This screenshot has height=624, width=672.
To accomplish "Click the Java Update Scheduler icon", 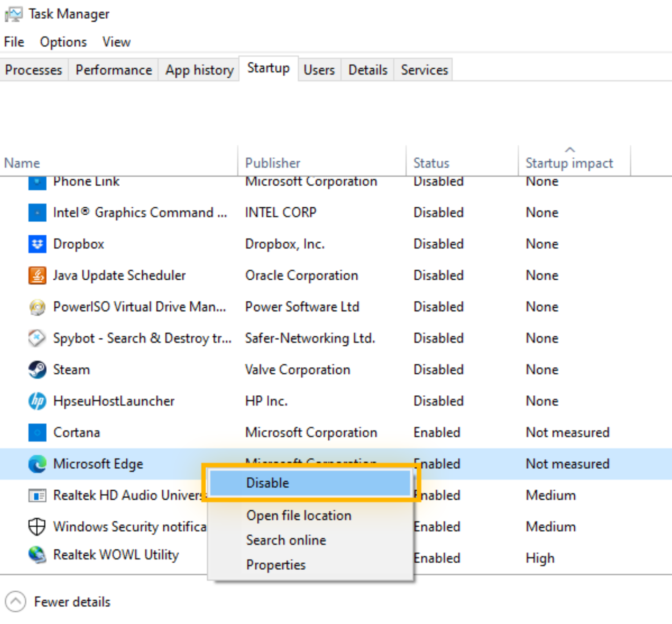I will pyautogui.click(x=37, y=276).
